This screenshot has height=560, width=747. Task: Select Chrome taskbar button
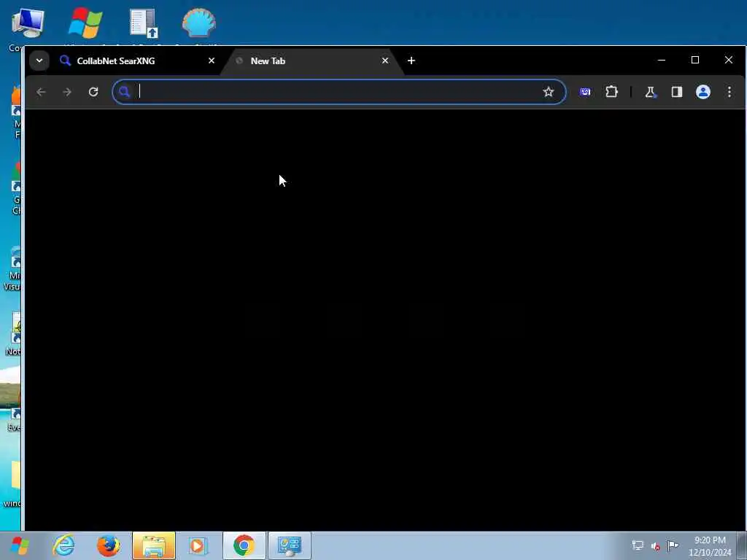coord(244,545)
